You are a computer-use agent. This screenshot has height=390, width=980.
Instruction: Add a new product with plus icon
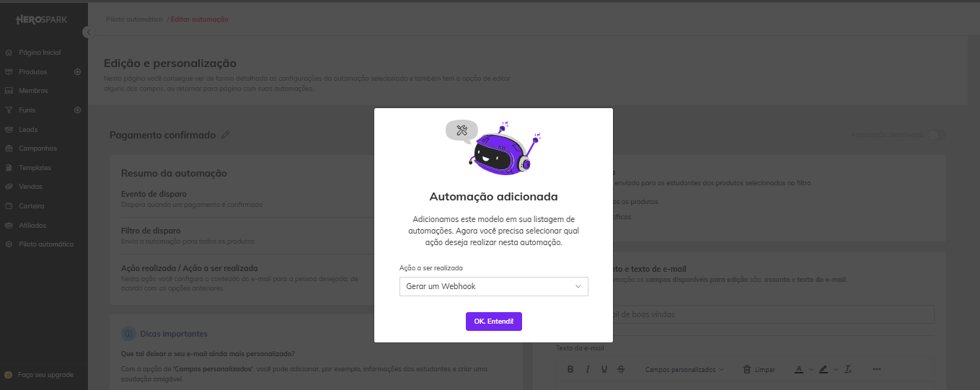click(77, 72)
